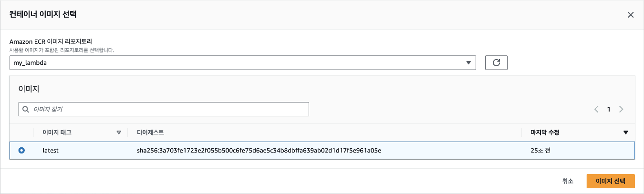Select the latest image radio button
This screenshot has height=194, width=644.
pos(21,150)
